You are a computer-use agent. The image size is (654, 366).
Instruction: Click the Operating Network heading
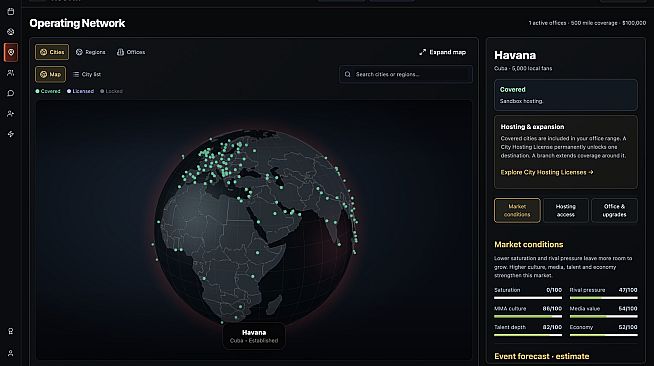[77, 23]
